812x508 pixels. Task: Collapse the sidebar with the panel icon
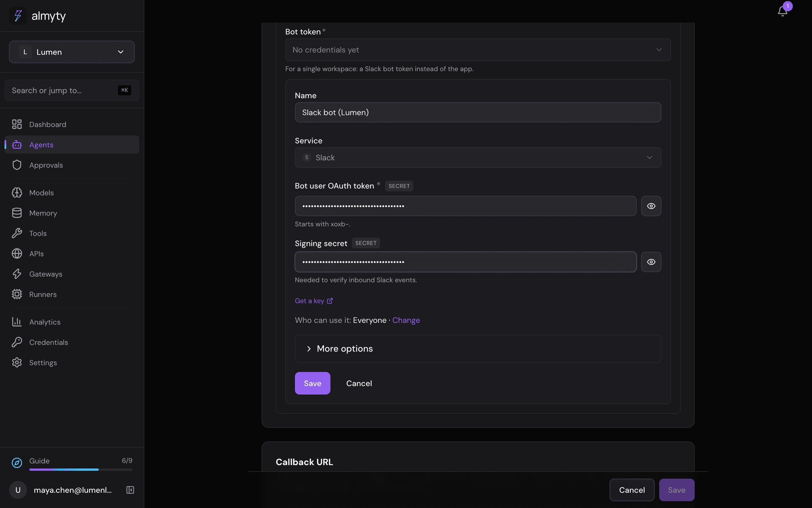[130, 490]
